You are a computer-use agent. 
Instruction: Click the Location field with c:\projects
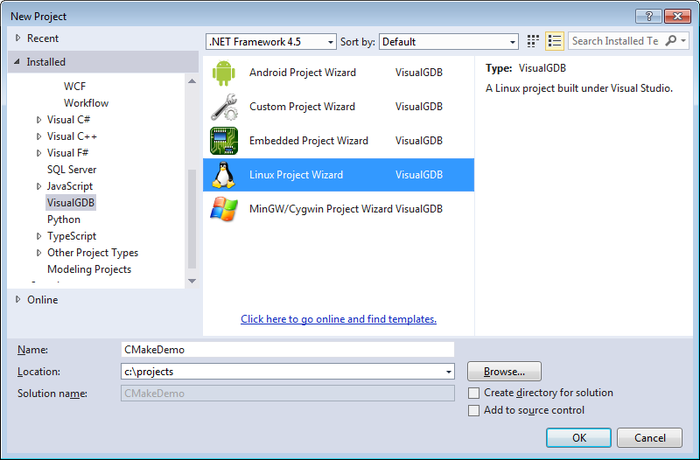click(x=288, y=372)
